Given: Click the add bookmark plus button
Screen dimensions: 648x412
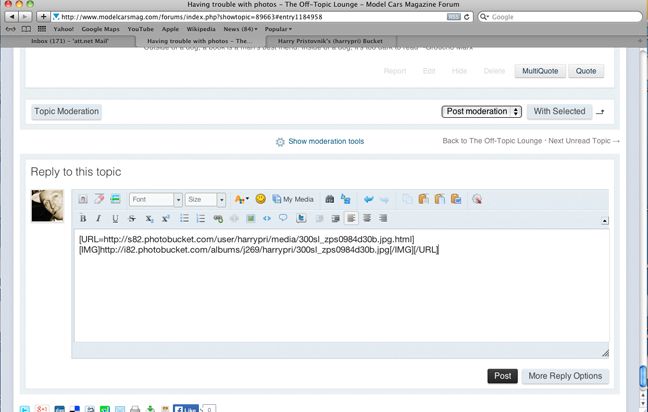Looking at the screenshot, I should (43, 17).
